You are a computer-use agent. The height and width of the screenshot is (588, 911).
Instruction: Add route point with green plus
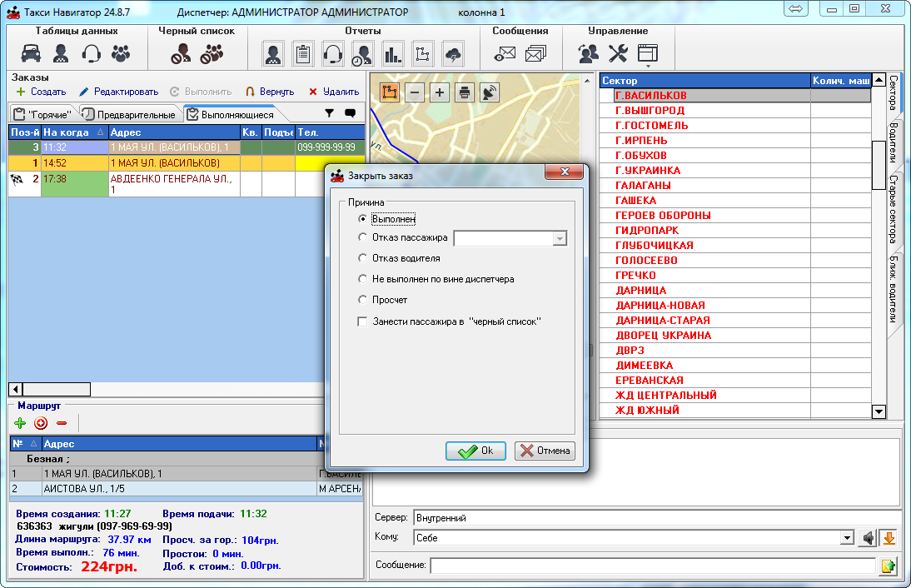(20, 423)
